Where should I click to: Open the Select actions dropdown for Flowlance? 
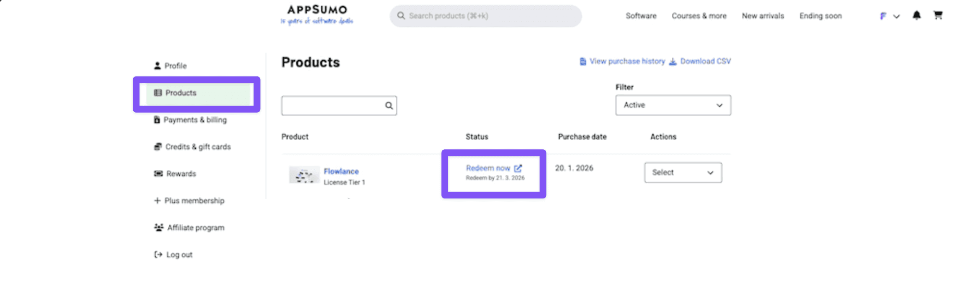pos(682,172)
